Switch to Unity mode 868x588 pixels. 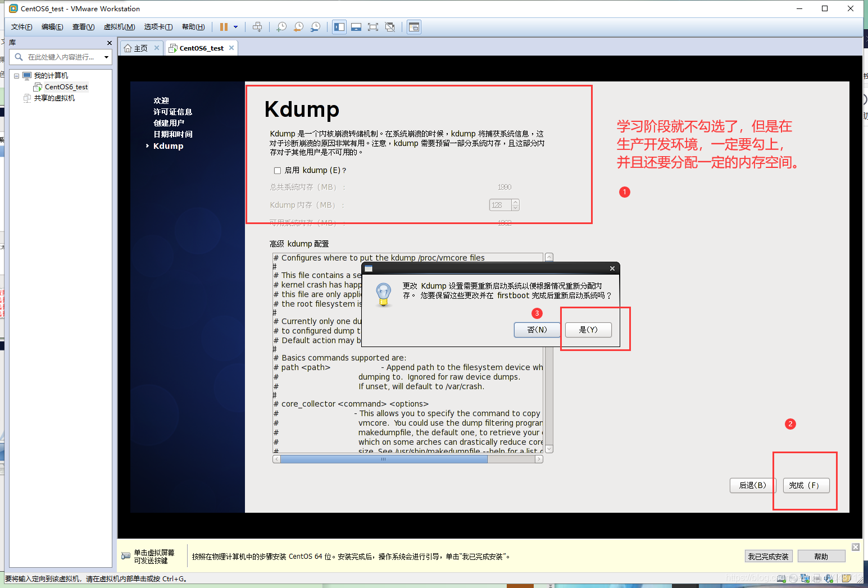click(x=390, y=26)
